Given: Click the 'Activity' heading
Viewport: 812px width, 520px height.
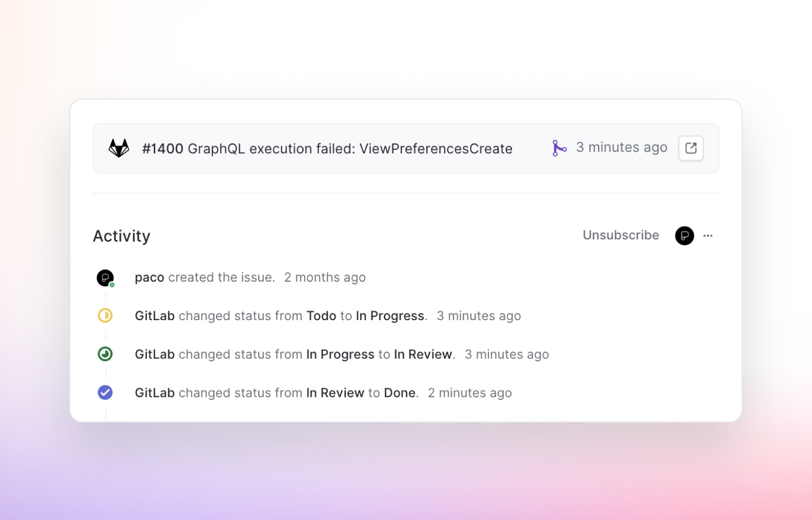Looking at the screenshot, I should (122, 236).
